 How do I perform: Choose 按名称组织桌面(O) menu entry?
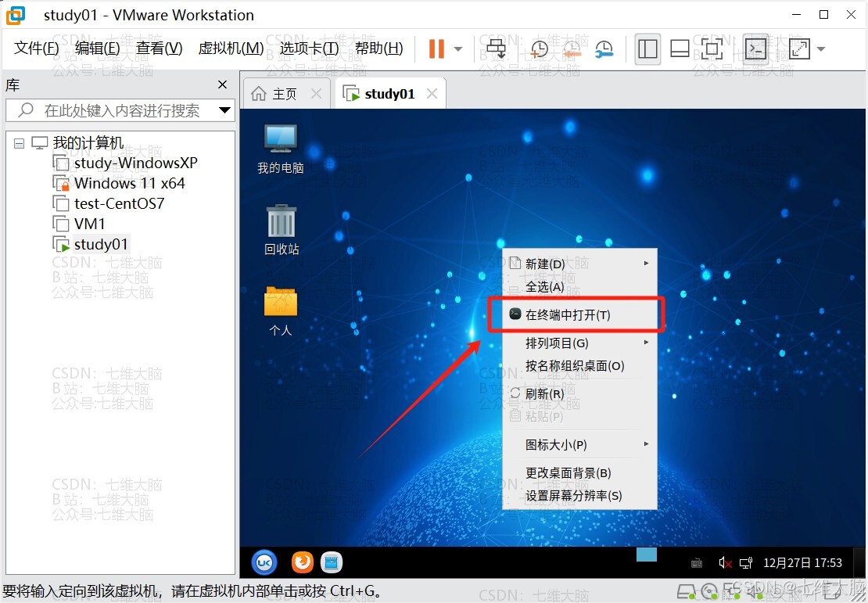click(579, 365)
